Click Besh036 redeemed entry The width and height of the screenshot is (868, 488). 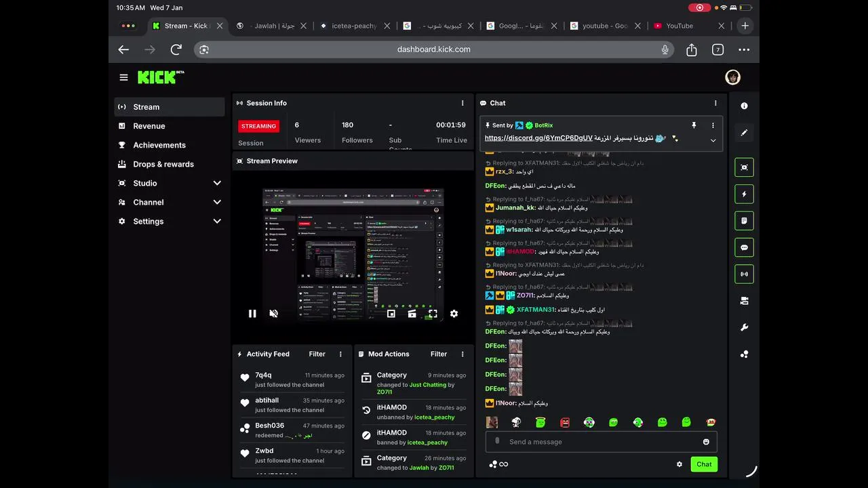292,430
